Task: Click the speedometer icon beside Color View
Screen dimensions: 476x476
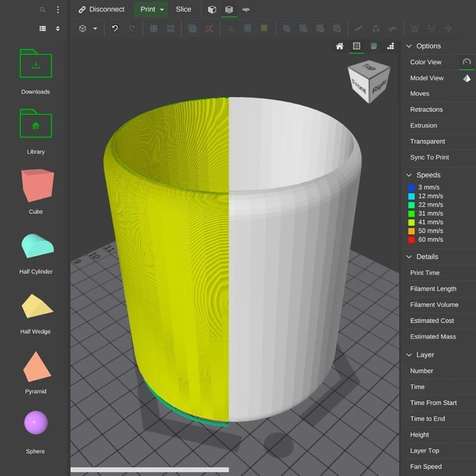Action: pos(466,62)
